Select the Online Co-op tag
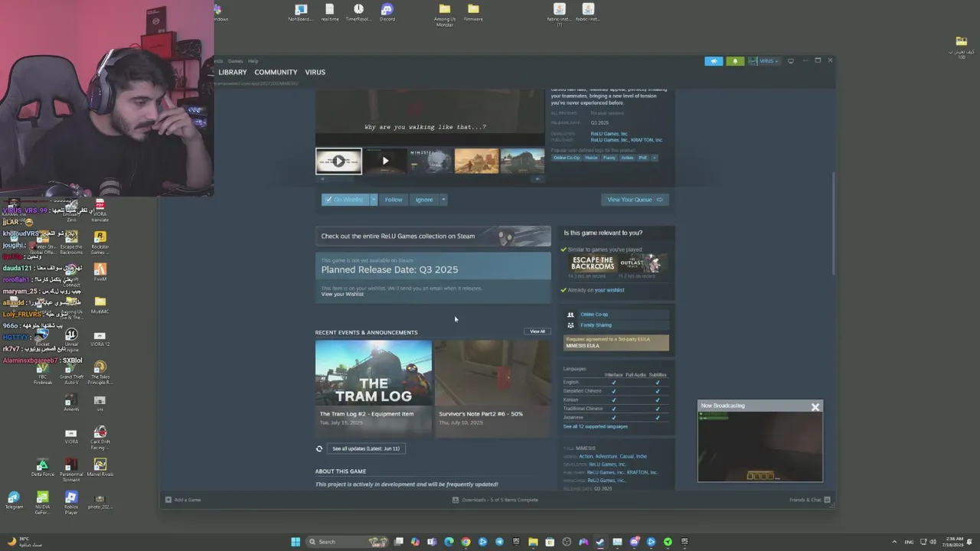980x551 pixels. (x=567, y=158)
